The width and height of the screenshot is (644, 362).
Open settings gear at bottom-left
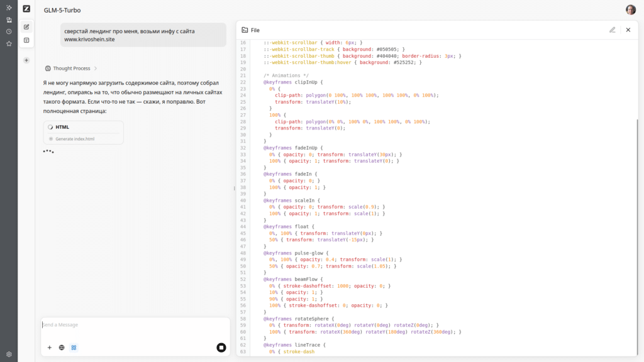9,354
